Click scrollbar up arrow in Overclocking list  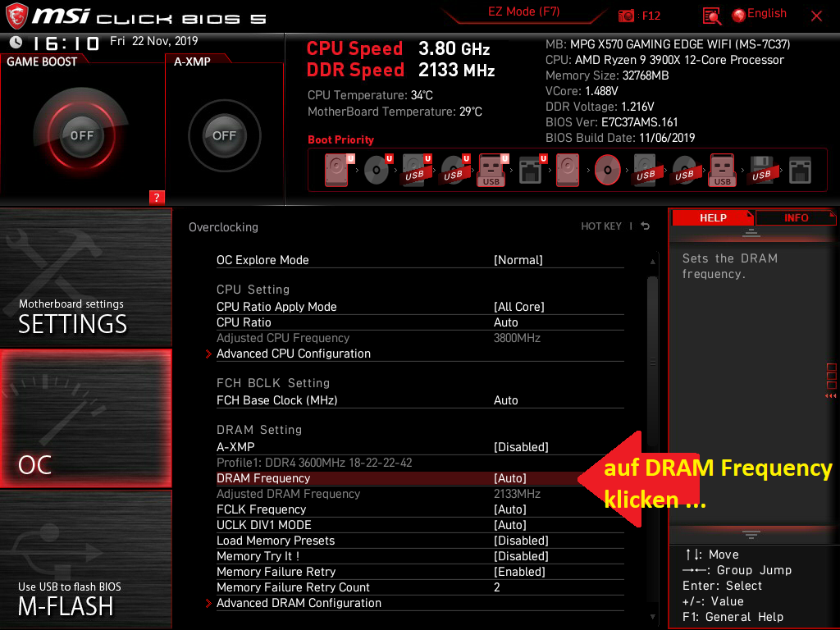tap(652, 262)
